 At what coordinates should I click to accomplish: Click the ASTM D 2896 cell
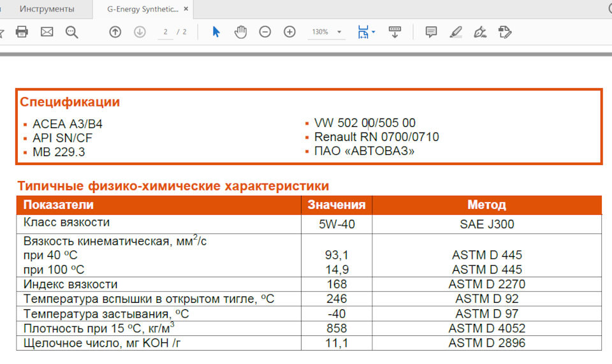(x=486, y=344)
